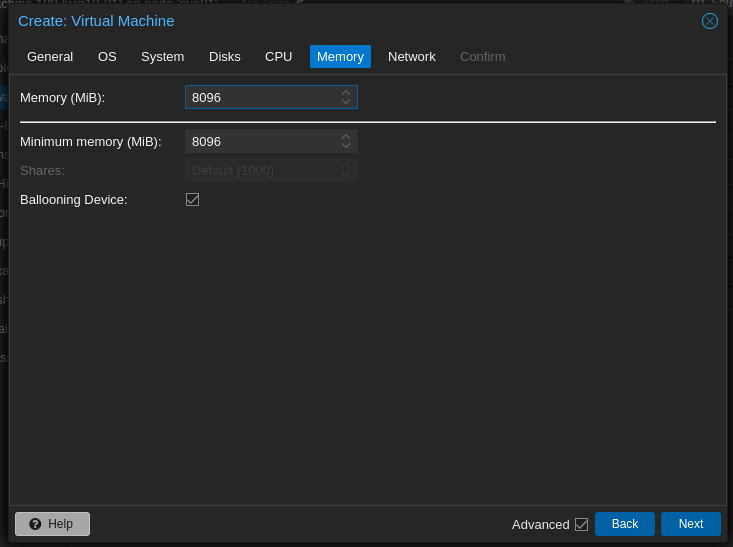The height and width of the screenshot is (547, 733).
Task: Click the greyed-out Confirm tab
Action: tap(482, 57)
